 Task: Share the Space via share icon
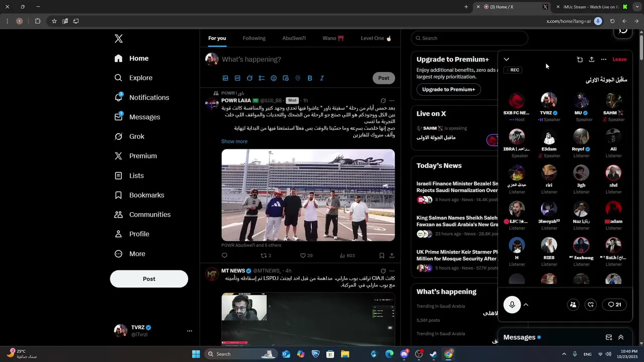click(592, 59)
